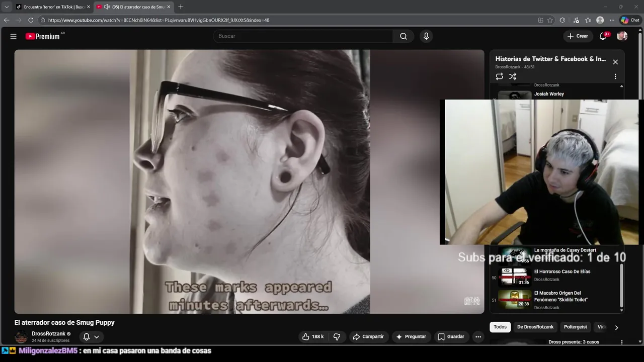This screenshot has height=362, width=644.
Task: Open more actions ellipsis below the video
Action: tap(478, 337)
